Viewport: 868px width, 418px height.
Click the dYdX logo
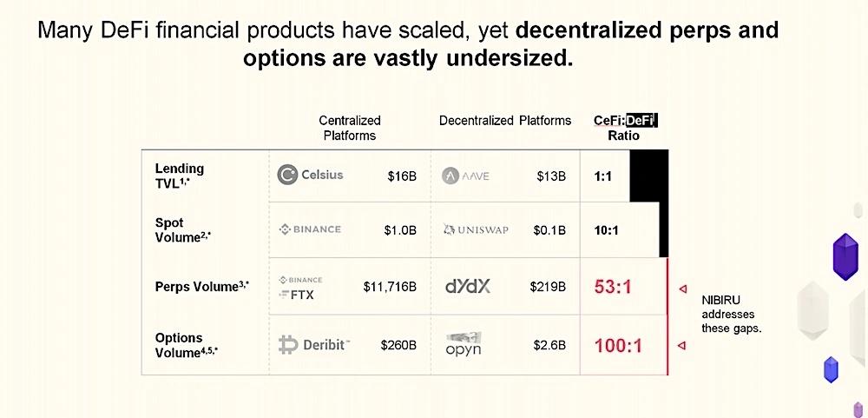tap(468, 286)
